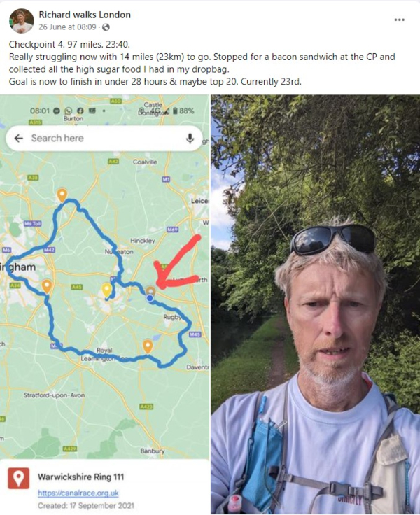Screen dimensions: 420x515
Task: Click the WhatsApp status bar notification icon
Action: (x=69, y=111)
